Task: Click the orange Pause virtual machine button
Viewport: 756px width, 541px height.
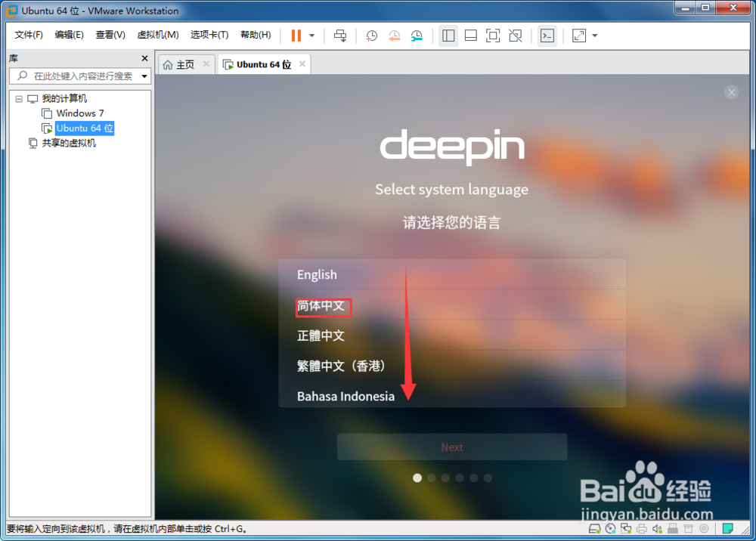Action: pos(296,36)
